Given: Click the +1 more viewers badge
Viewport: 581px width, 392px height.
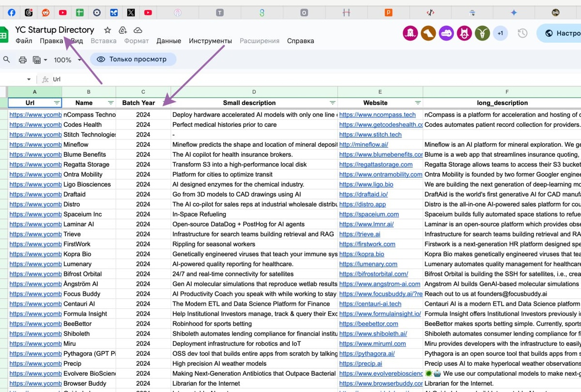Looking at the screenshot, I should 500,33.
